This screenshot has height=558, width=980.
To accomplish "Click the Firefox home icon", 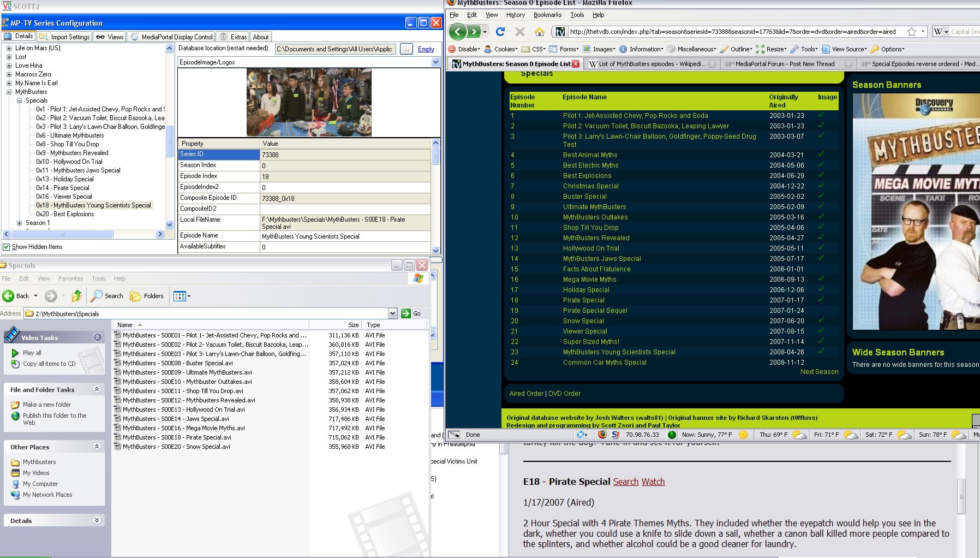I will tap(539, 32).
